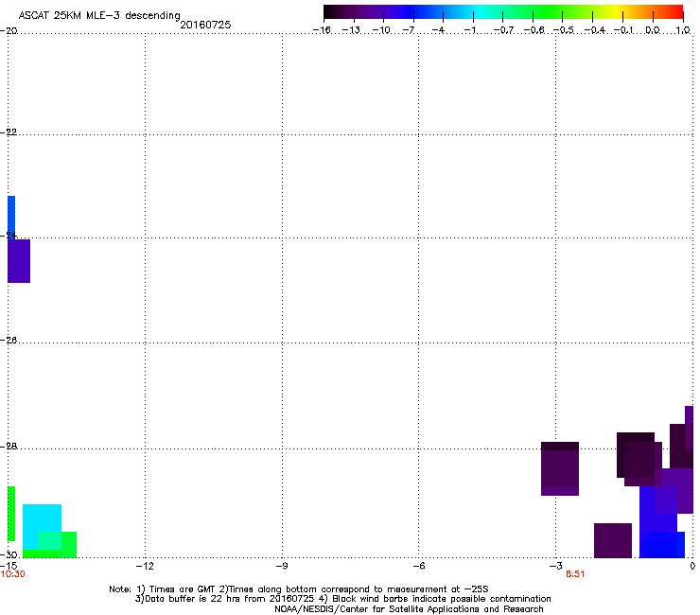Click the colorbar label "-13"
The width and height of the screenshot is (700, 615).
click(x=351, y=30)
